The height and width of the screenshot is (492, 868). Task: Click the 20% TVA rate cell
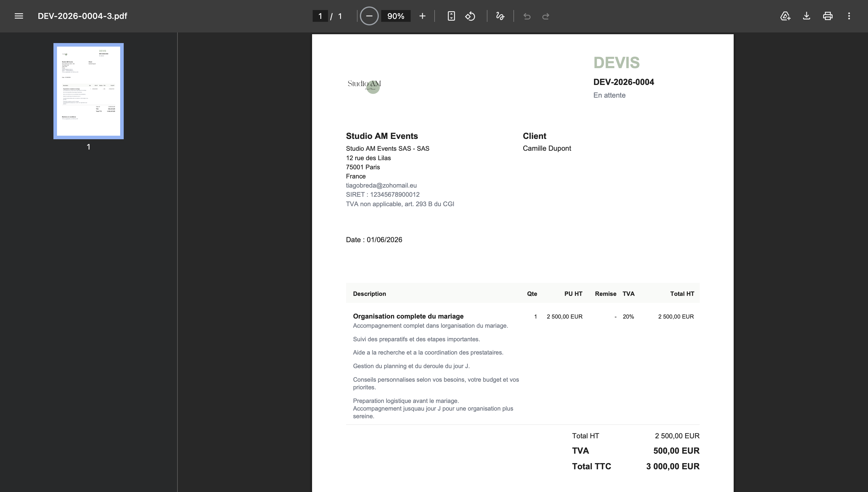pos(628,316)
